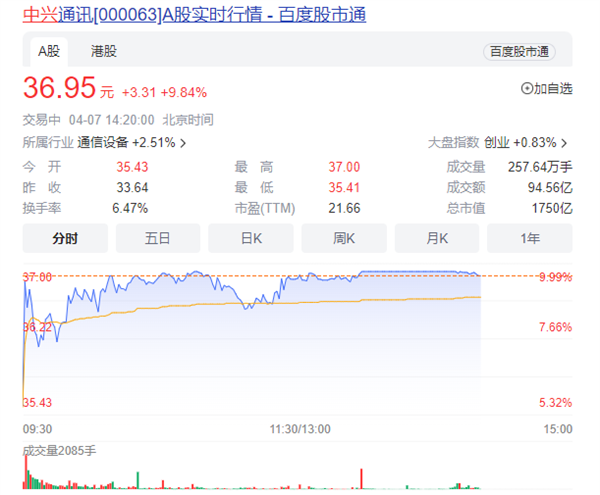Open the 创业 index link

pyautogui.click(x=497, y=143)
